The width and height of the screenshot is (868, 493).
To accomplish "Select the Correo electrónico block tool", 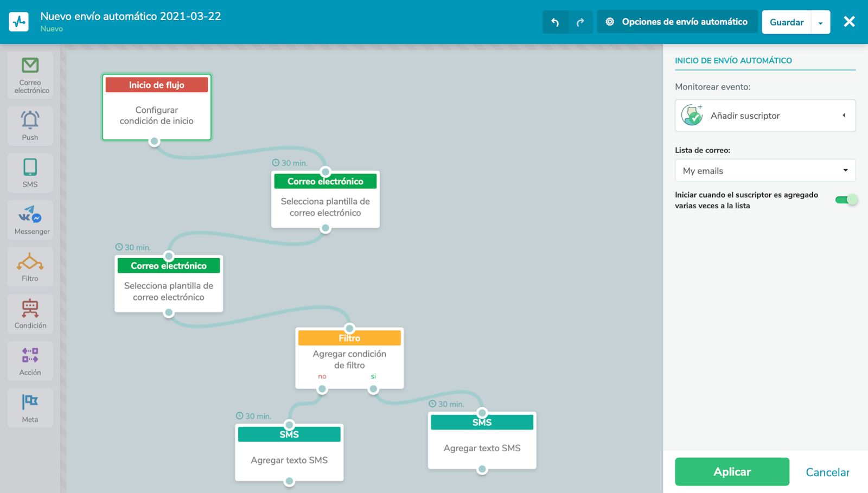I will (30, 75).
